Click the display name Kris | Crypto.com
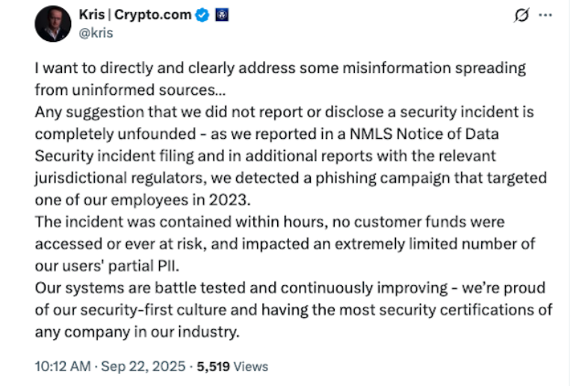This screenshot has width=588, height=386. (x=135, y=15)
